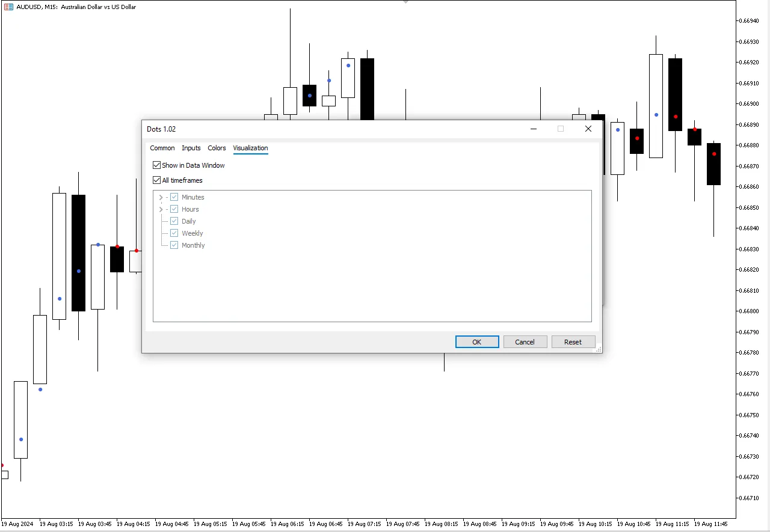Click the 19 Aug 2024 date label
Viewport: 770px width, 532px height.
(17, 524)
